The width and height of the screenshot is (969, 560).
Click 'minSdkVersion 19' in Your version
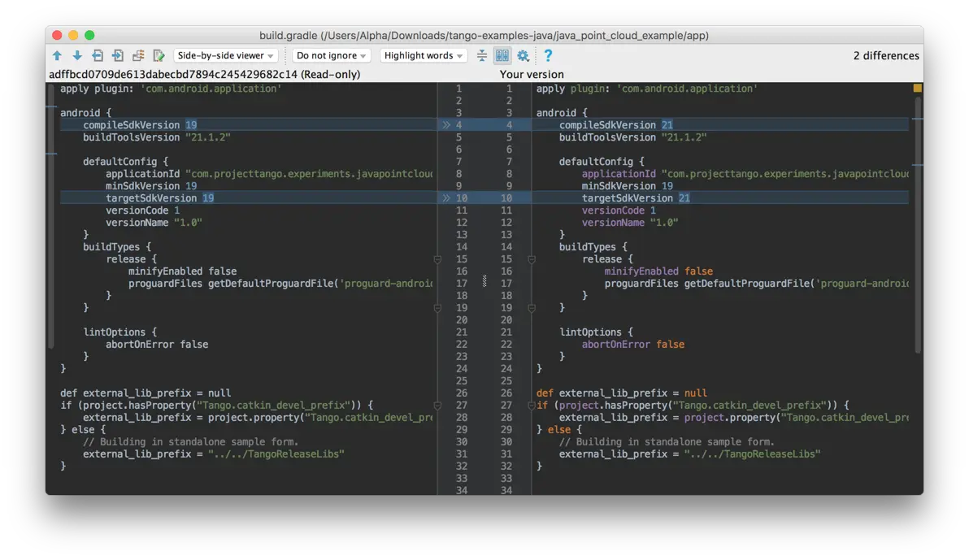[628, 186]
